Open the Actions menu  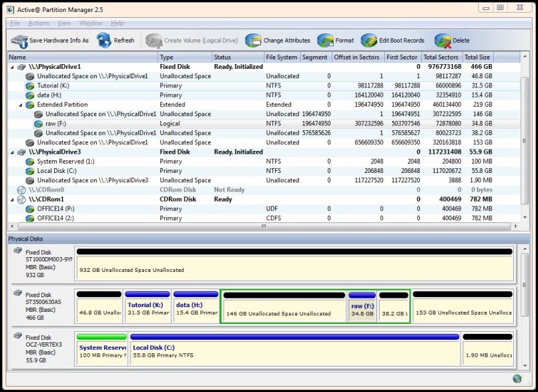pyautogui.click(x=39, y=23)
